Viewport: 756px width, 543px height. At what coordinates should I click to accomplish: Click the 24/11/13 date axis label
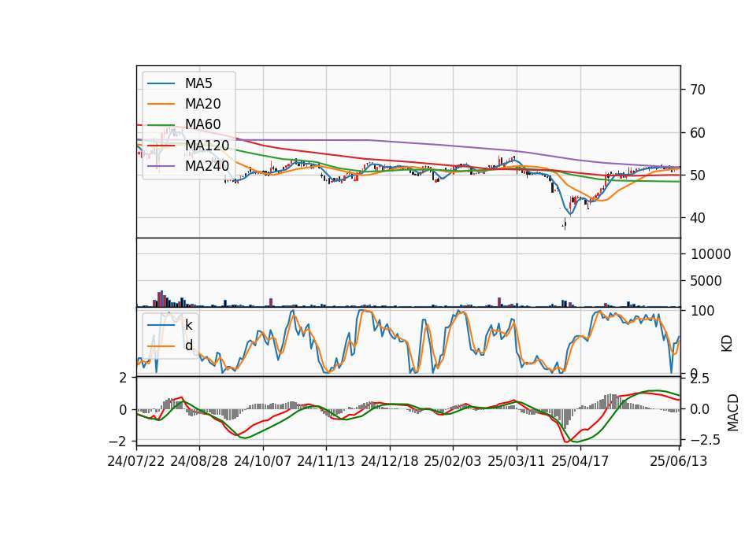[326, 461]
